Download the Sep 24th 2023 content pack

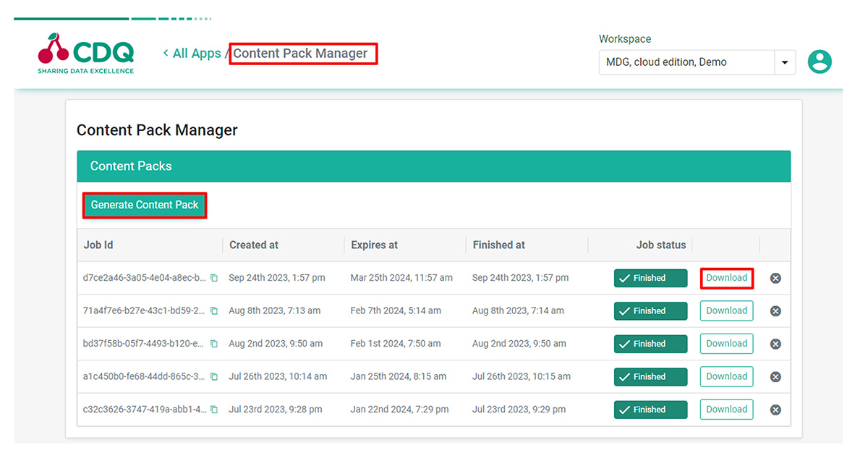[726, 278]
